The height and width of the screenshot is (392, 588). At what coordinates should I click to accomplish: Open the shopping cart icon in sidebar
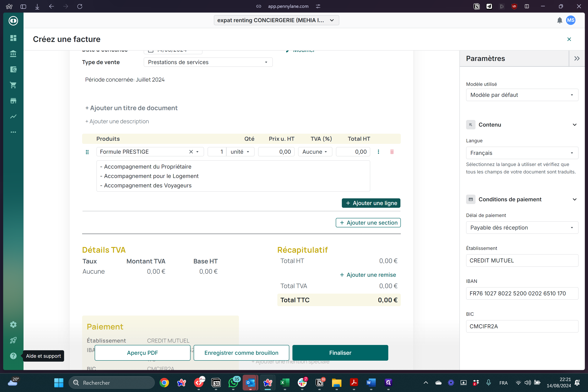pos(13,85)
